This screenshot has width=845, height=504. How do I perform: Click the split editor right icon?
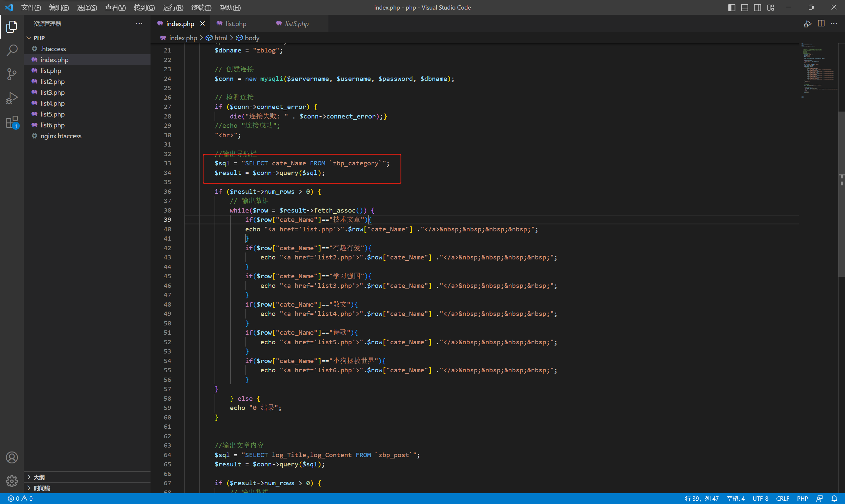click(821, 23)
